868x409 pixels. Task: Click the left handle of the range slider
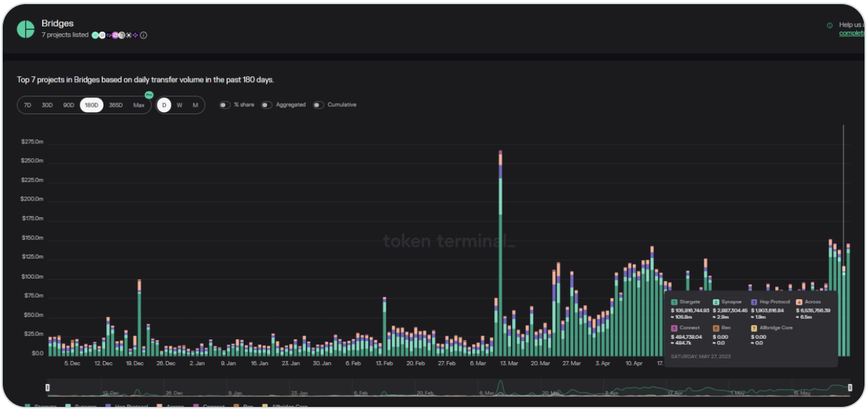(48, 387)
